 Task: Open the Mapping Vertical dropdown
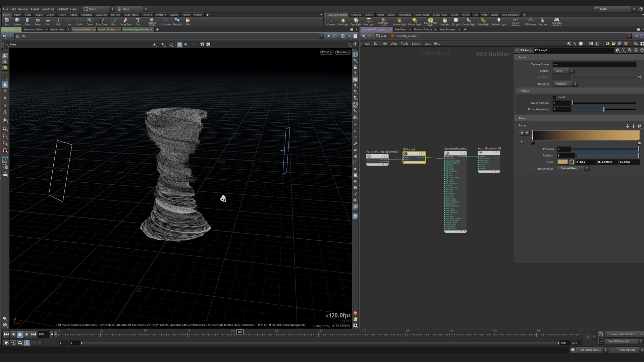click(x=565, y=84)
